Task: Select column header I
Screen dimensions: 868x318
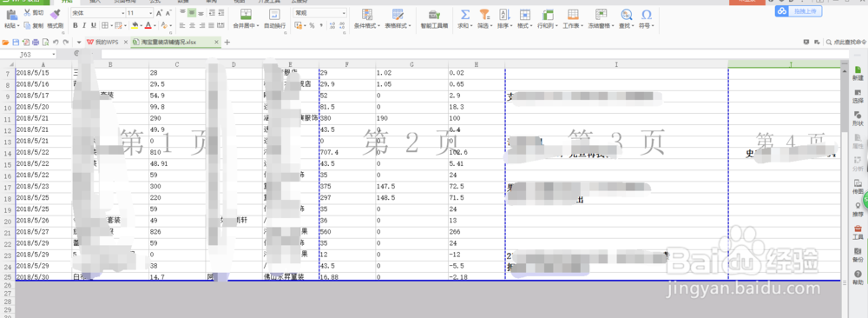Action: [616, 64]
